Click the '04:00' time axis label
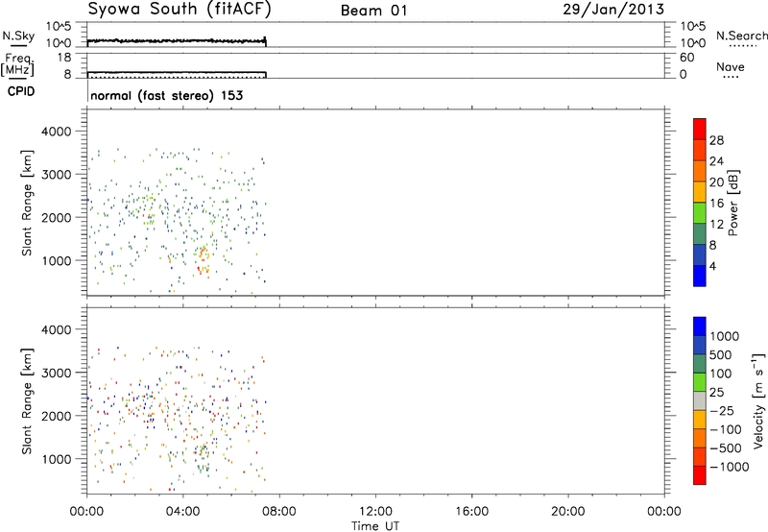The height and width of the screenshot is (532, 768). tap(182, 512)
